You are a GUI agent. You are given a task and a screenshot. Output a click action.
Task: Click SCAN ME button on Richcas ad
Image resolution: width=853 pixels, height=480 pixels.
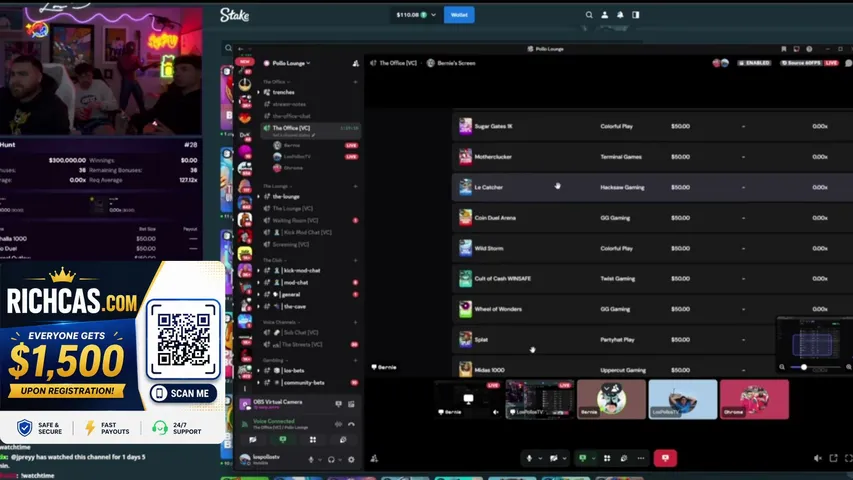pos(183,393)
